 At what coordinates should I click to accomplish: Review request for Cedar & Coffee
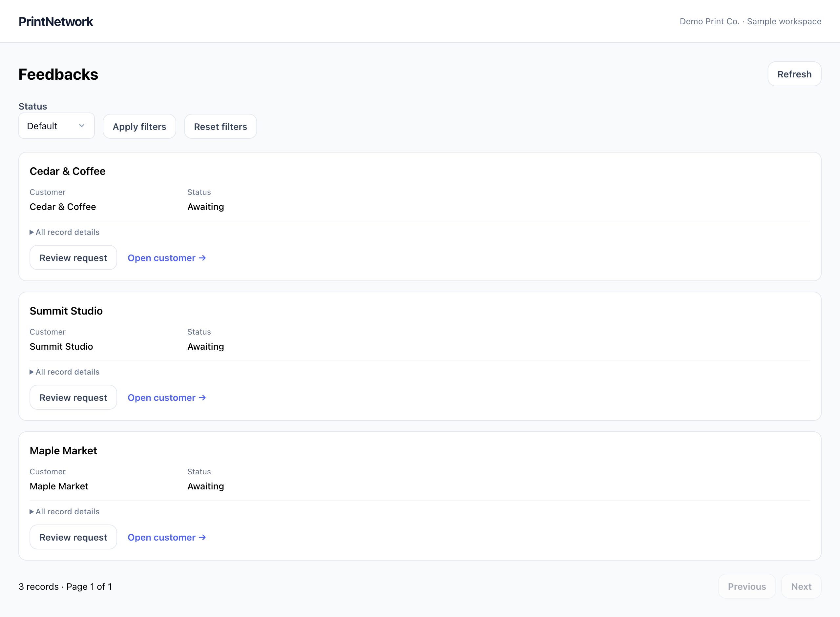tap(73, 258)
